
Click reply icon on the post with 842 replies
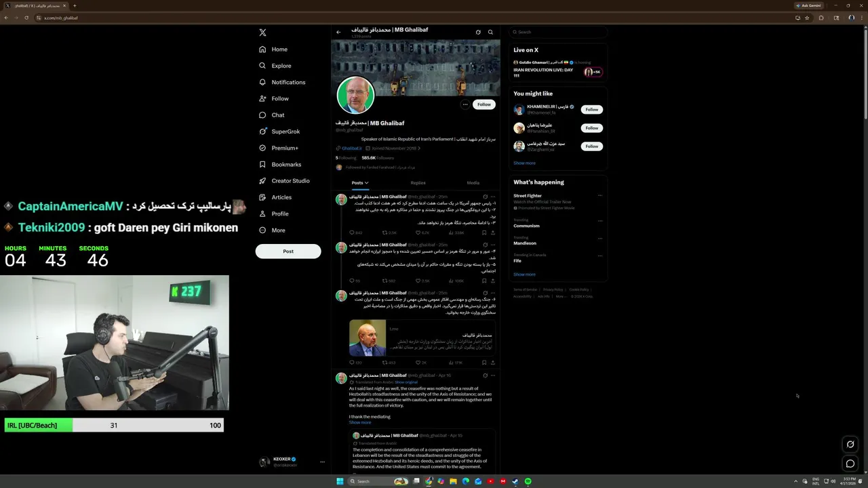(x=352, y=232)
